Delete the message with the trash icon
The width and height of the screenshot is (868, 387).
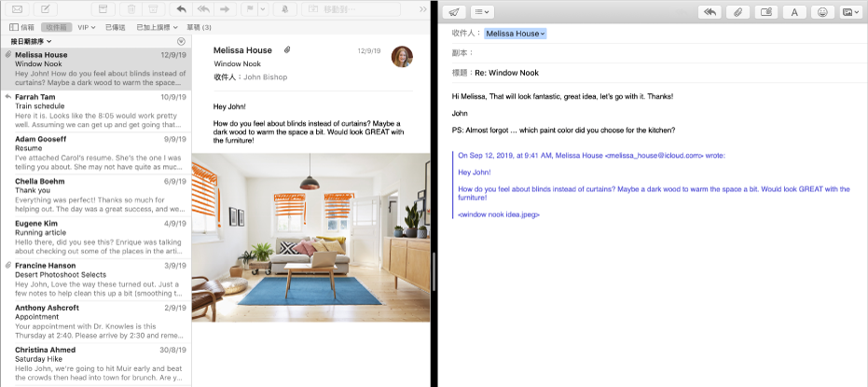coord(131,9)
